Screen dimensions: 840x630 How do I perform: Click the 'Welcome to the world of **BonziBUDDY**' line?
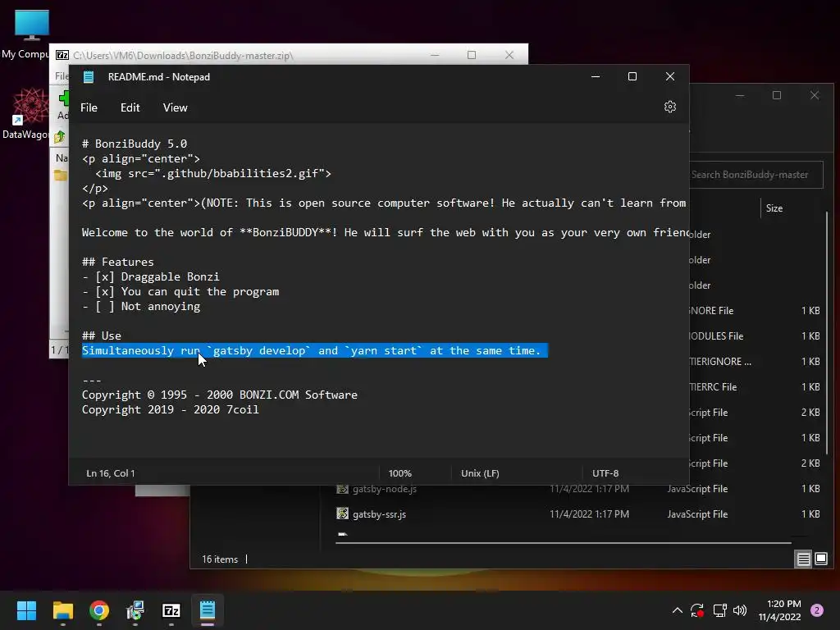pyautogui.click(x=385, y=232)
